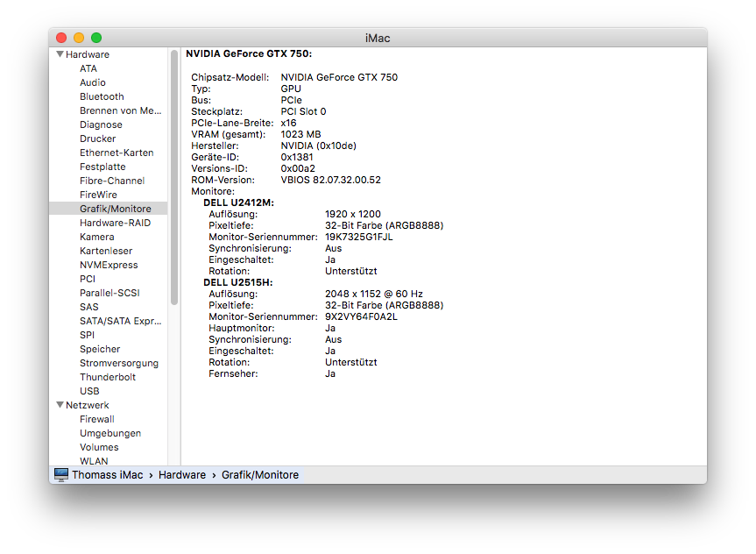
Task: Select USB in the sidebar
Action: pos(89,390)
